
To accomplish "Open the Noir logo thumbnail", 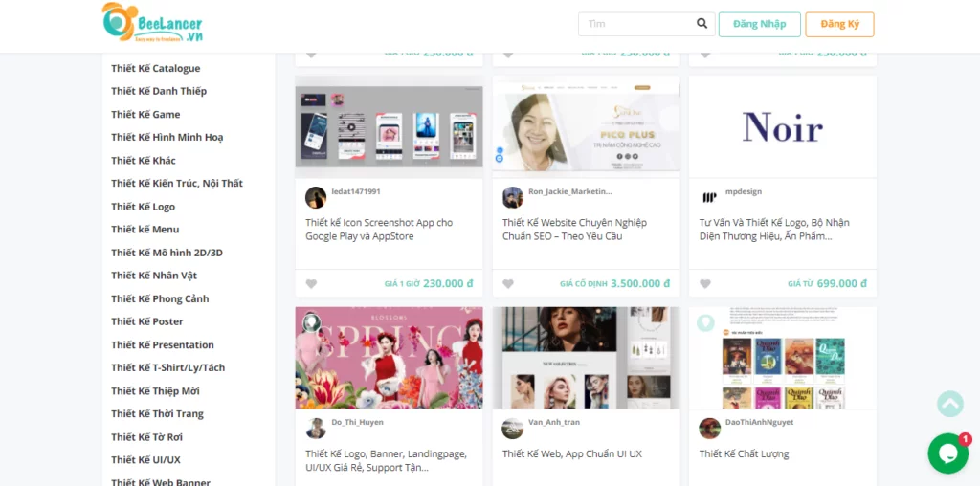I will click(x=783, y=127).
